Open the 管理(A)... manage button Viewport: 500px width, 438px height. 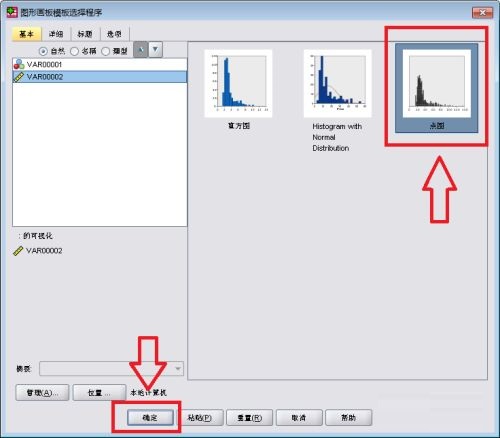click(42, 393)
